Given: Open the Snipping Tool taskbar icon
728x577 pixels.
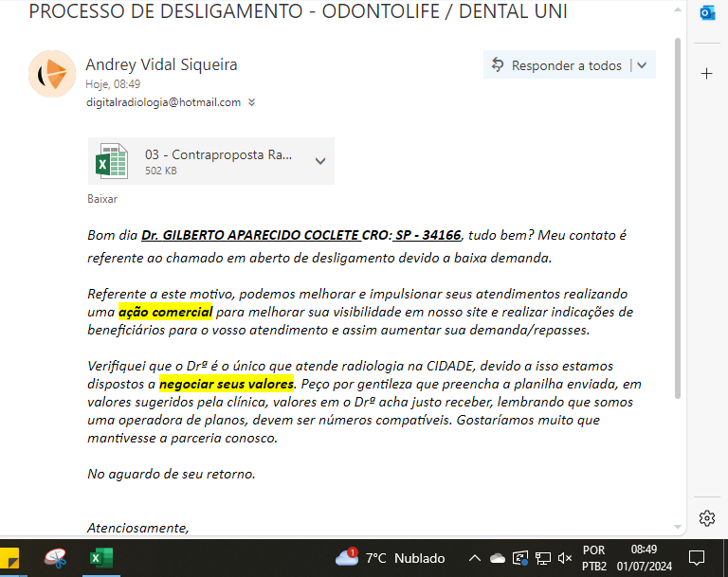Looking at the screenshot, I should point(55,557).
